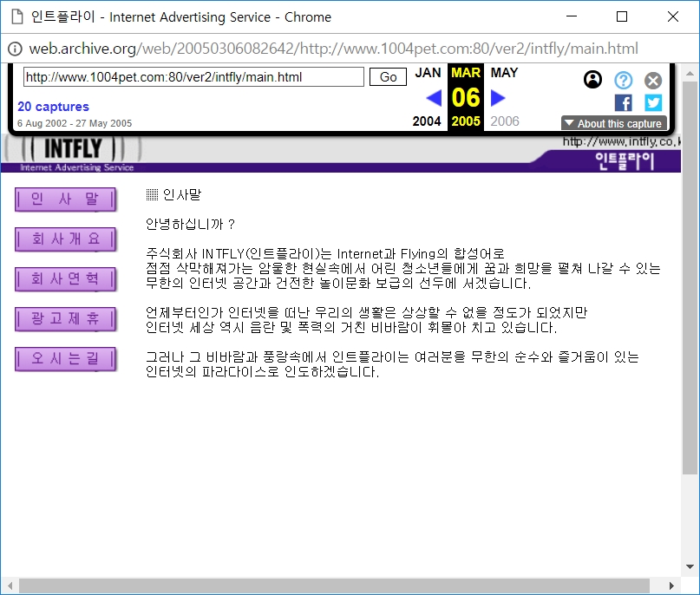Viewport: 700px width, 595px height.
Task: Select year 2004 in the timeline
Action: coord(427,121)
